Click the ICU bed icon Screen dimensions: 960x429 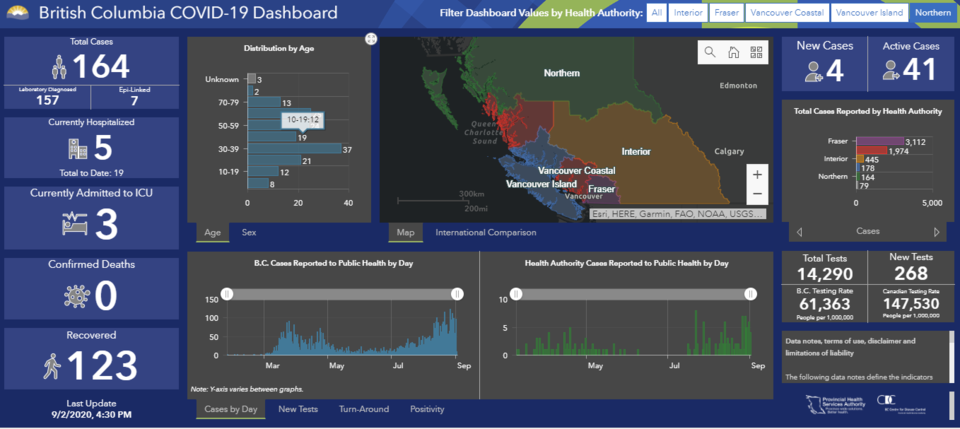click(75, 224)
